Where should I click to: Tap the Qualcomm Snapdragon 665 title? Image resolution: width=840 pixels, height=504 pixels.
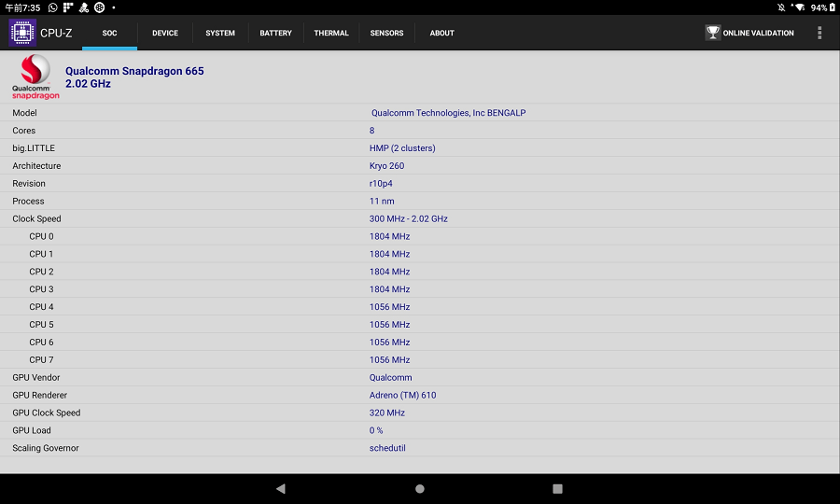point(134,71)
